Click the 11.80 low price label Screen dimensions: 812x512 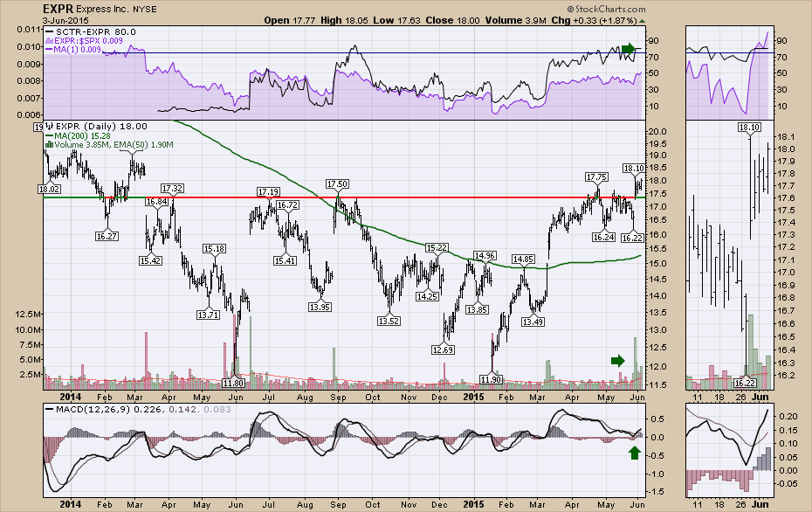tap(232, 383)
